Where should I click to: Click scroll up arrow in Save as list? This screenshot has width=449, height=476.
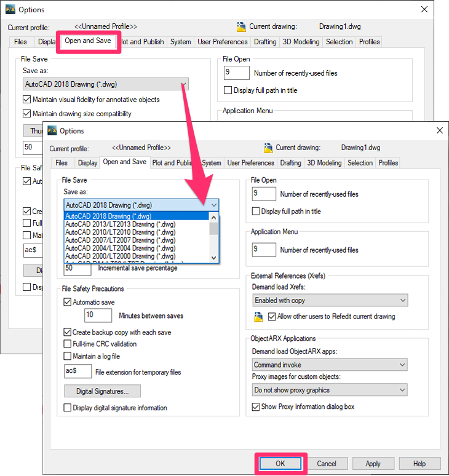[213, 217]
